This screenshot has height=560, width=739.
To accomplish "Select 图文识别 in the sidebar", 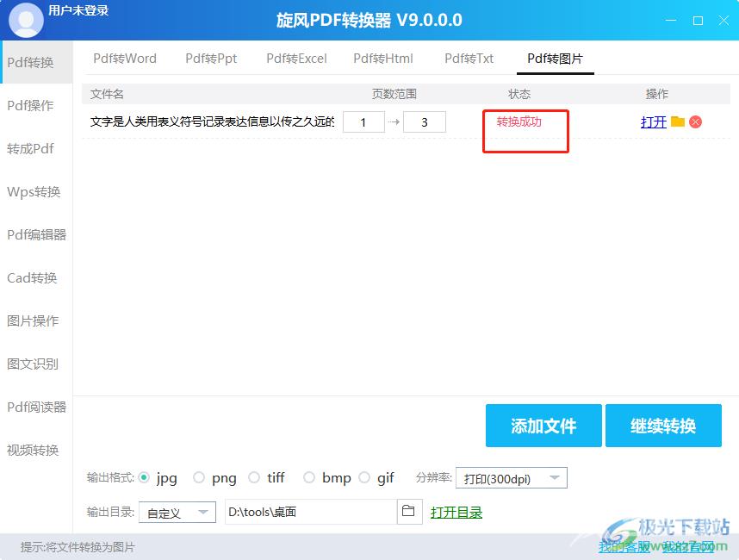I will pos(37,364).
